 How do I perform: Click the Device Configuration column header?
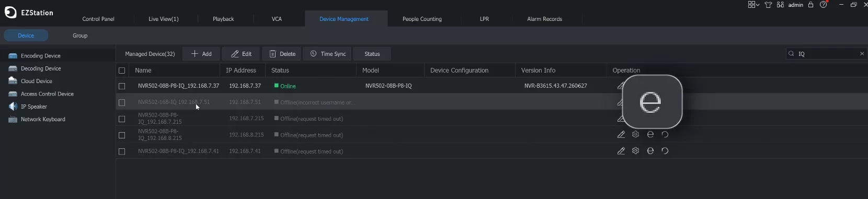(x=459, y=71)
